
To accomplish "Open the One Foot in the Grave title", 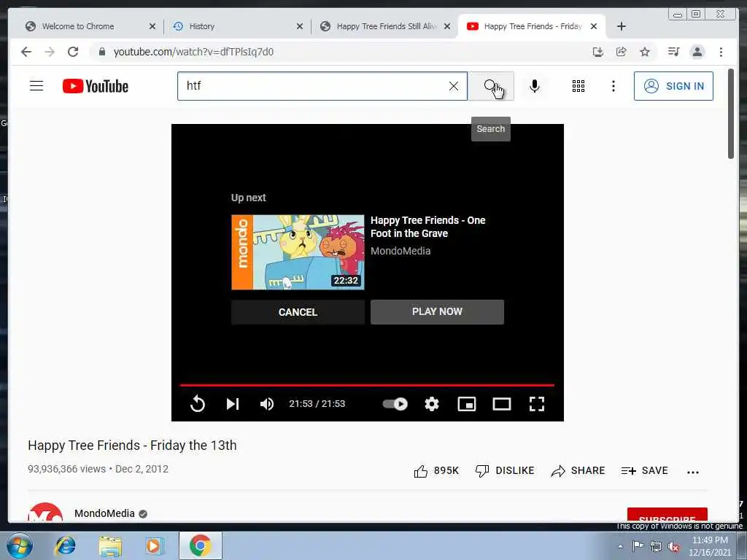I will [x=427, y=227].
